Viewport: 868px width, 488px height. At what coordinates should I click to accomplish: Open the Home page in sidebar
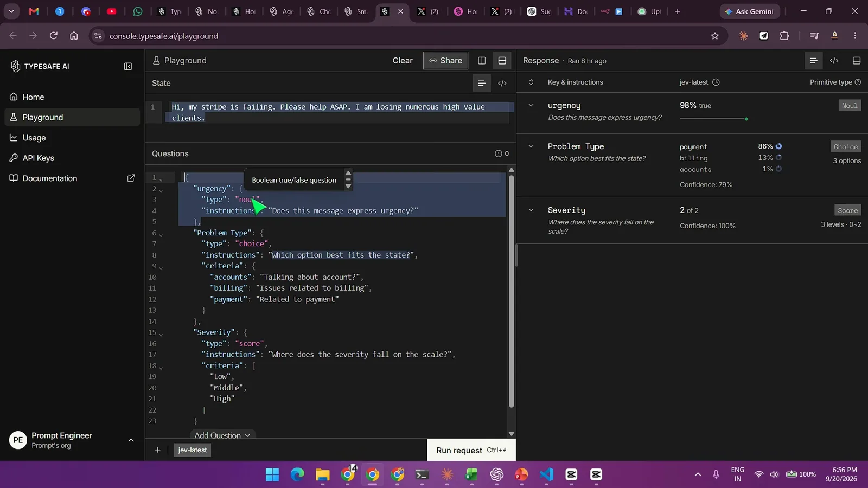click(72, 97)
